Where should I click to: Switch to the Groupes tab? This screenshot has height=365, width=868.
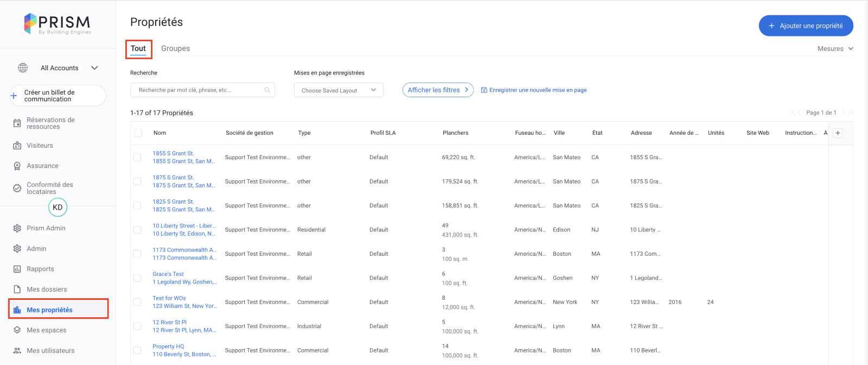[175, 48]
